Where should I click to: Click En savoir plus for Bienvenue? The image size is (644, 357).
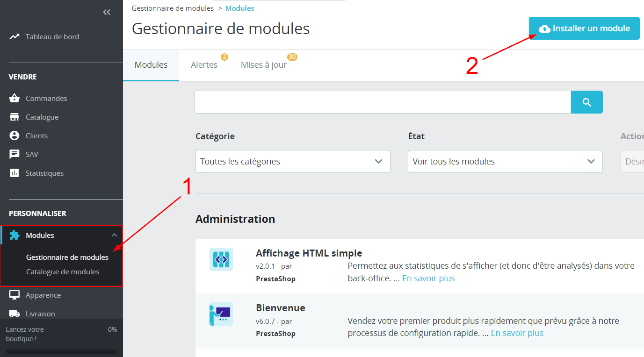[x=517, y=333]
